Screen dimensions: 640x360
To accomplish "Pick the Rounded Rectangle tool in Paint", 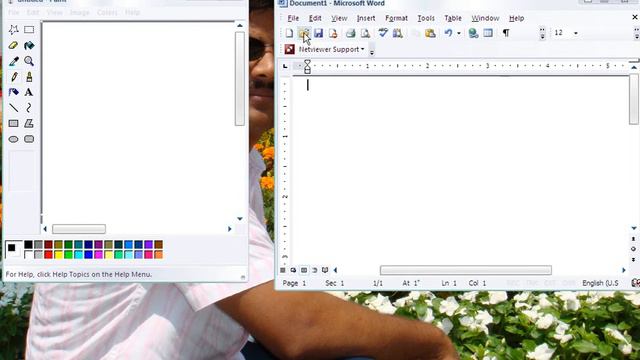I will (x=29, y=139).
